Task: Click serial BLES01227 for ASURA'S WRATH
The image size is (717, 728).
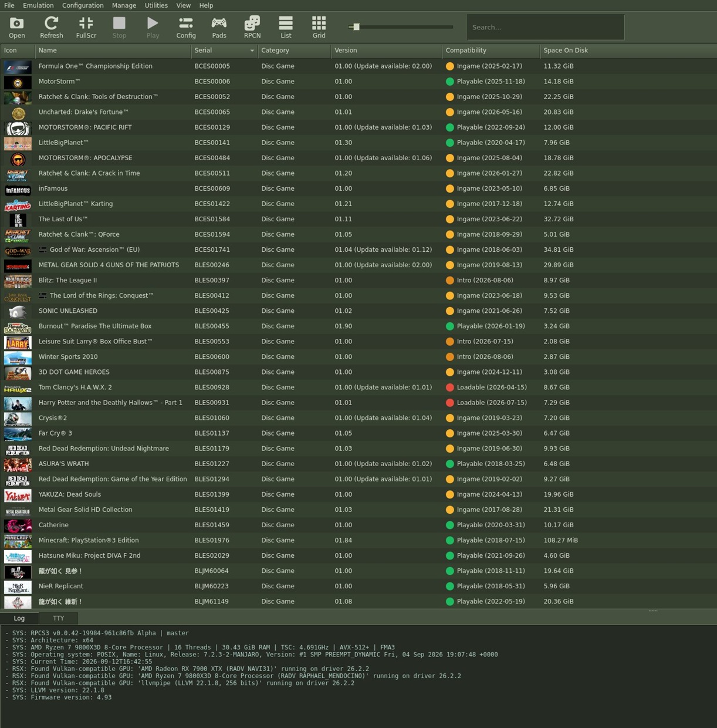Action: [212, 464]
